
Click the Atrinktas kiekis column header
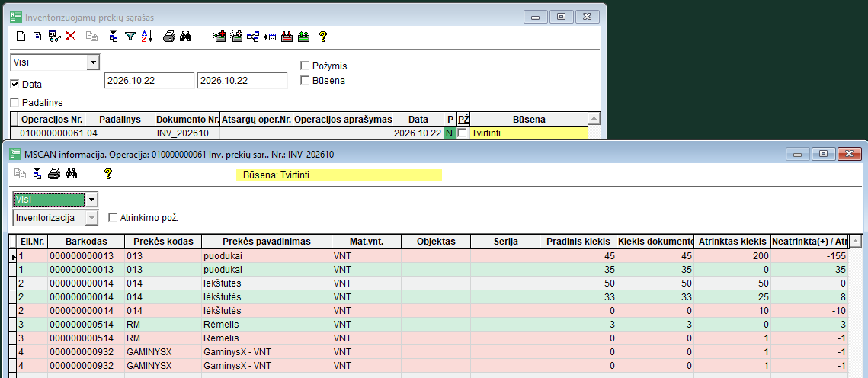coord(732,242)
